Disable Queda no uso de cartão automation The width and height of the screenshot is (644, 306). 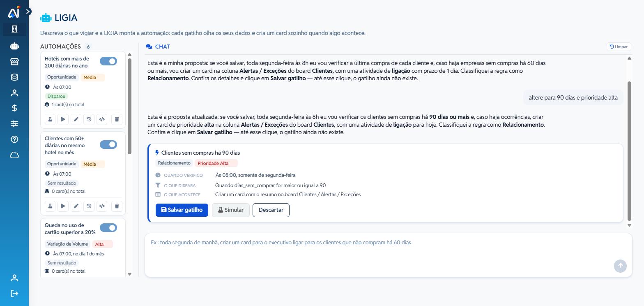(x=108, y=228)
